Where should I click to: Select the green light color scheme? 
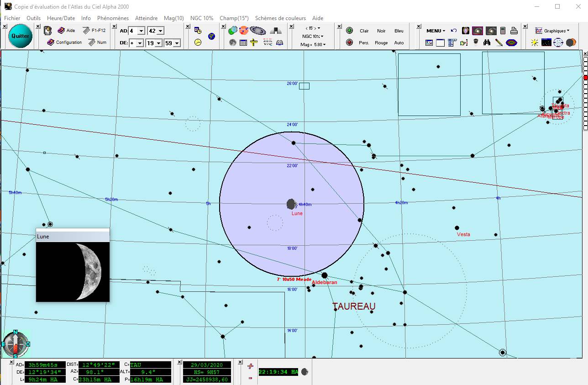pyautogui.click(x=349, y=31)
